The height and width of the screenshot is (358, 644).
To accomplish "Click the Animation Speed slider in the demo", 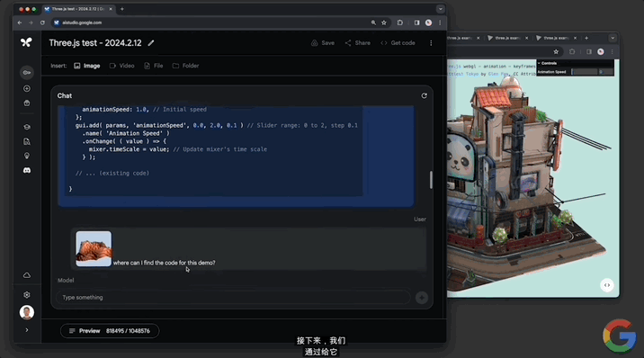I will coord(584,72).
